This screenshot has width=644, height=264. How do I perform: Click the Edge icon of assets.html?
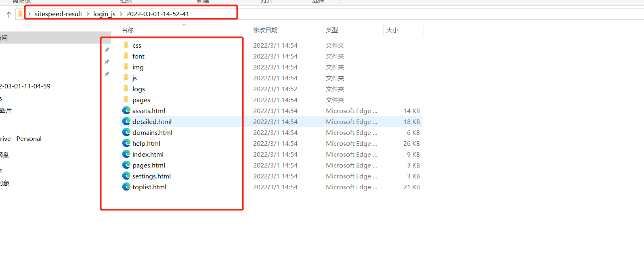126,110
